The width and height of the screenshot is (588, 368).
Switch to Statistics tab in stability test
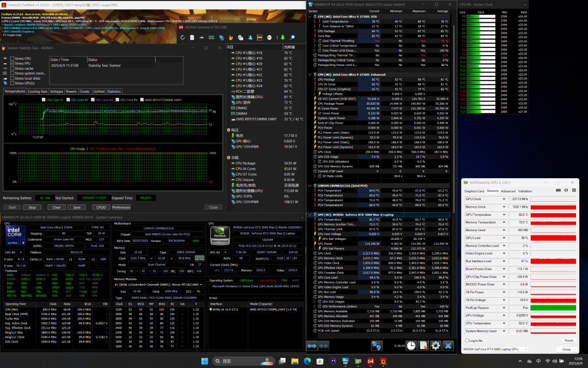click(x=114, y=91)
